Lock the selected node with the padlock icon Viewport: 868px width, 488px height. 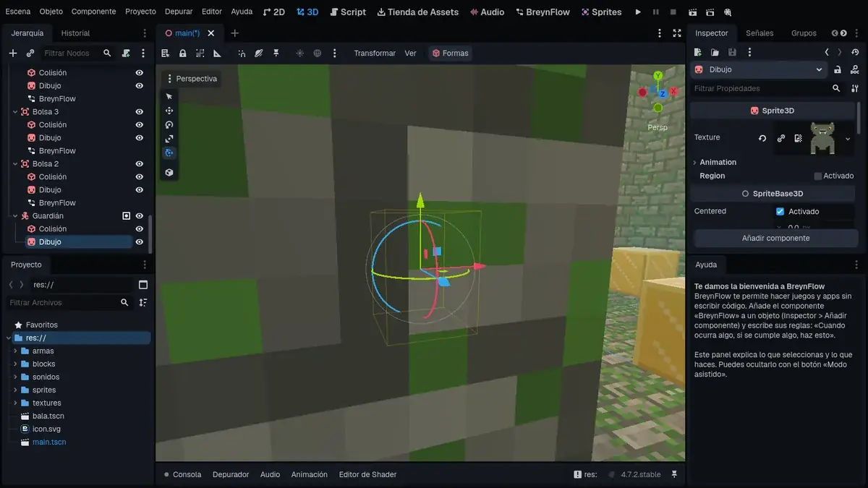(182, 53)
